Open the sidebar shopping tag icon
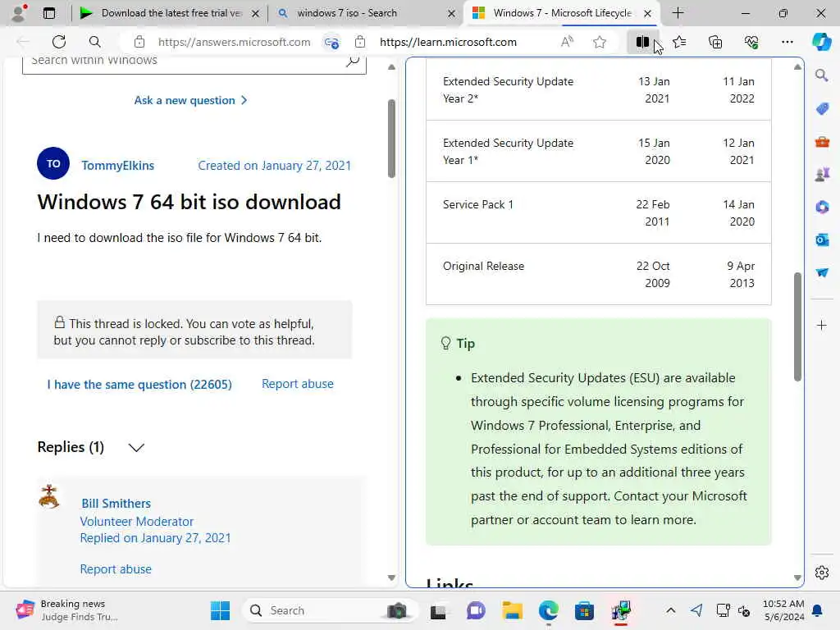This screenshot has width=840, height=630. click(x=822, y=108)
